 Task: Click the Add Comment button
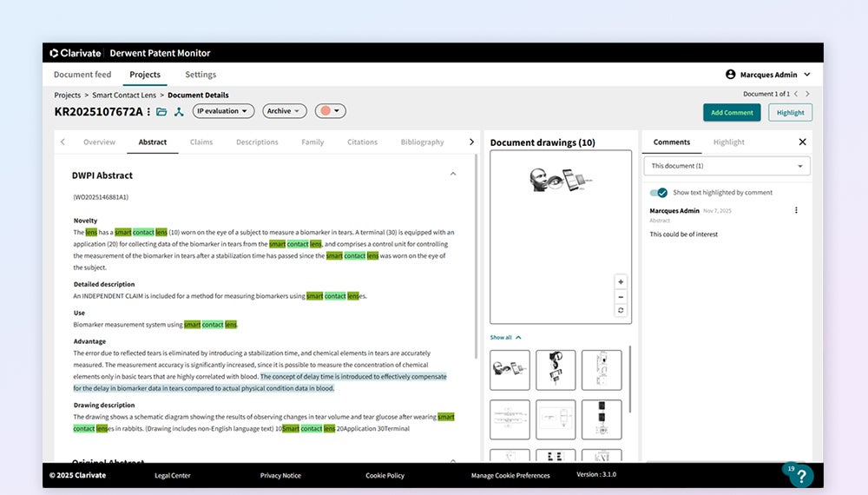click(x=732, y=112)
